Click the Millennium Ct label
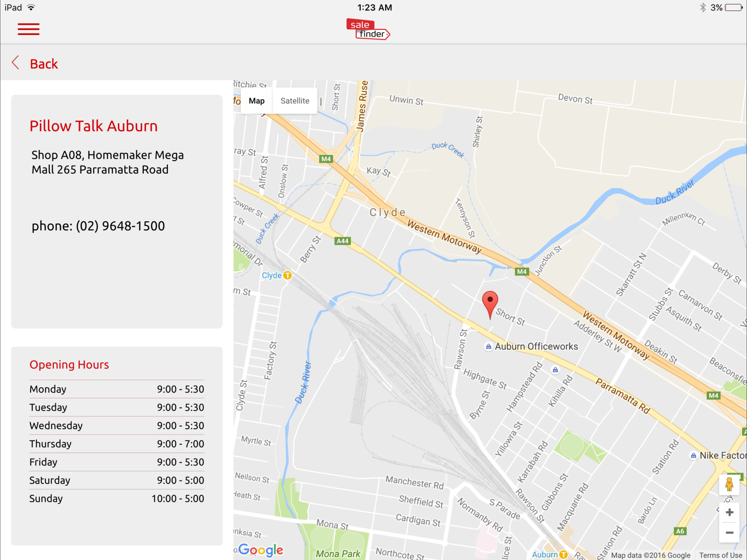The image size is (747, 560). pyautogui.click(x=684, y=218)
